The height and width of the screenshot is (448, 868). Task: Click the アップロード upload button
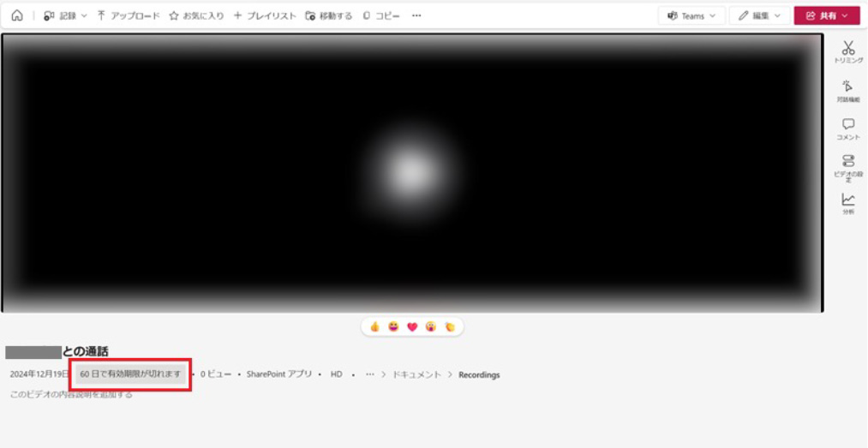tap(129, 16)
